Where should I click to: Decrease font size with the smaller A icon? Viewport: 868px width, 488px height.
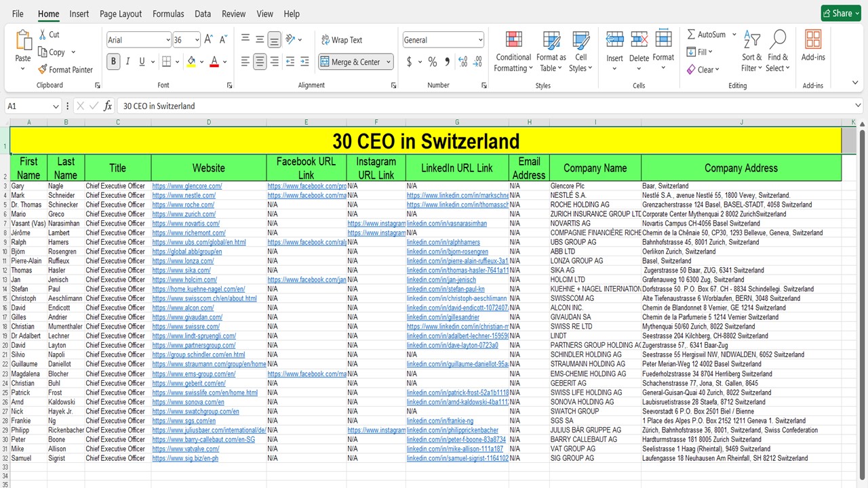(x=223, y=40)
